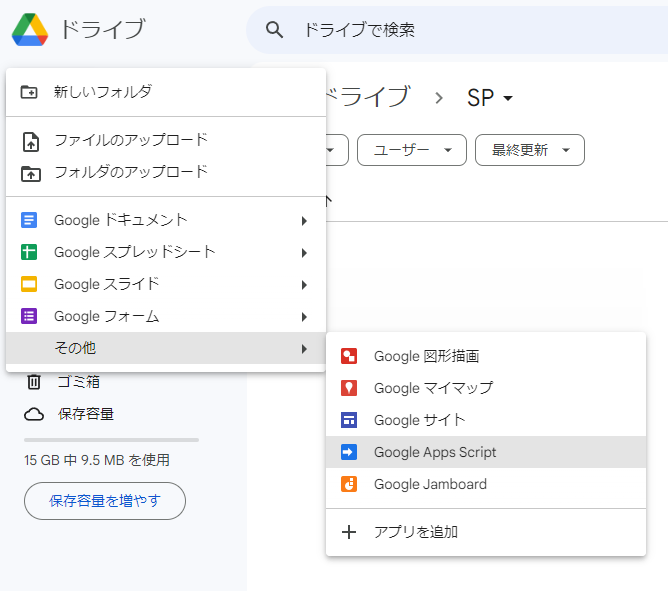Open the 保存容量 storage link
Viewport: 668px width, 591px height.
pos(86,414)
